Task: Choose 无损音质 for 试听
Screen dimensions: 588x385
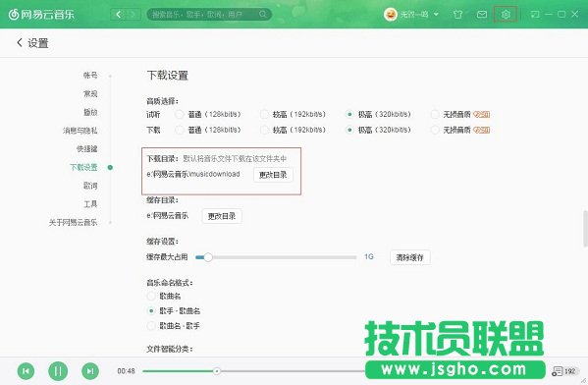Action: (435, 114)
